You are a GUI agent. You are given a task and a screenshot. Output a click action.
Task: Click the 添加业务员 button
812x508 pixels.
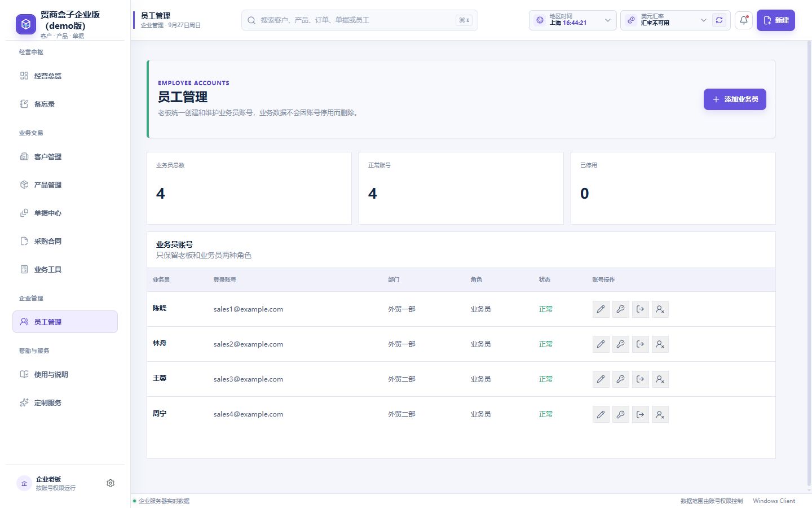click(x=735, y=99)
